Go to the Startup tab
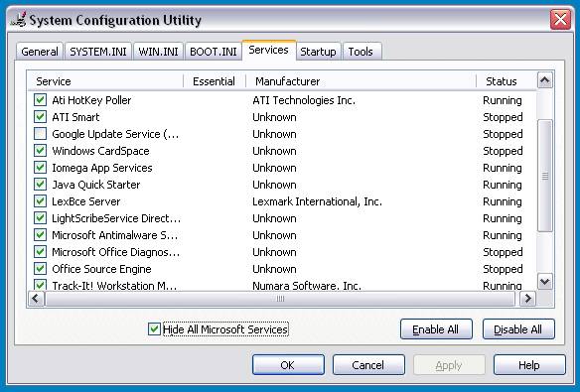Image resolution: width=580 pixels, height=392 pixels. click(x=318, y=52)
